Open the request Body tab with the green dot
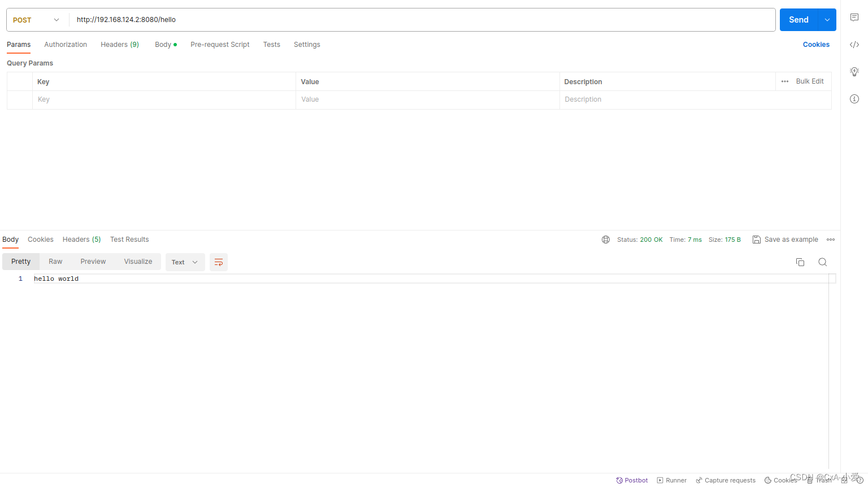The height and width of the screenshot is (487, 868). (166, 45)
